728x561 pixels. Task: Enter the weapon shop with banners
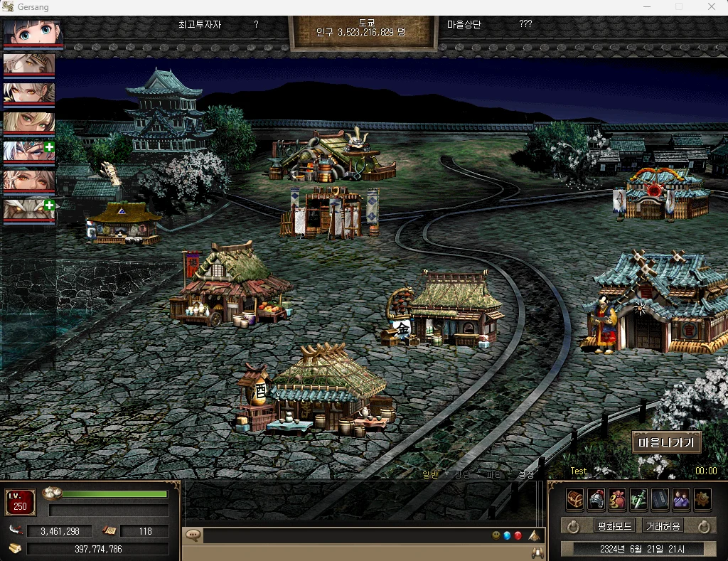tap(330, 213)
